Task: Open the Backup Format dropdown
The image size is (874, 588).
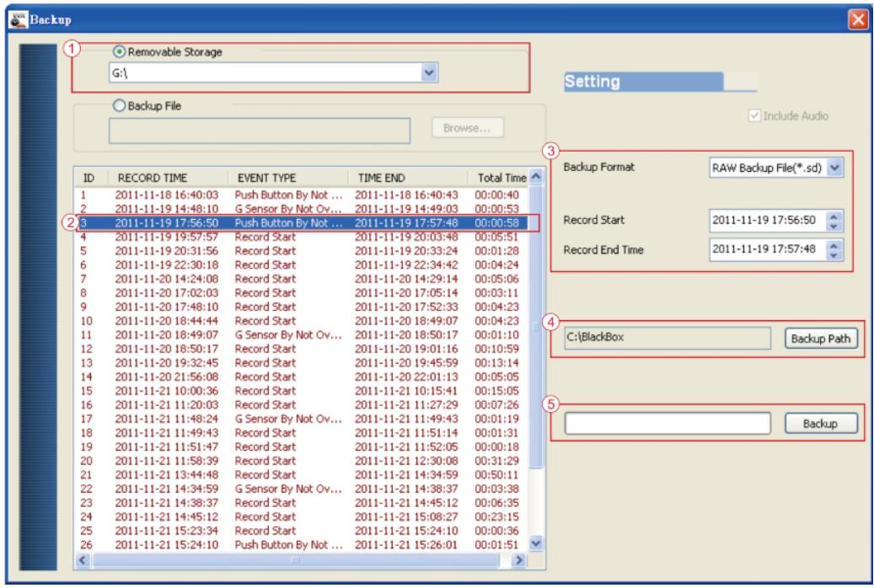Action: pyautogui.click(x=834, y=168)
